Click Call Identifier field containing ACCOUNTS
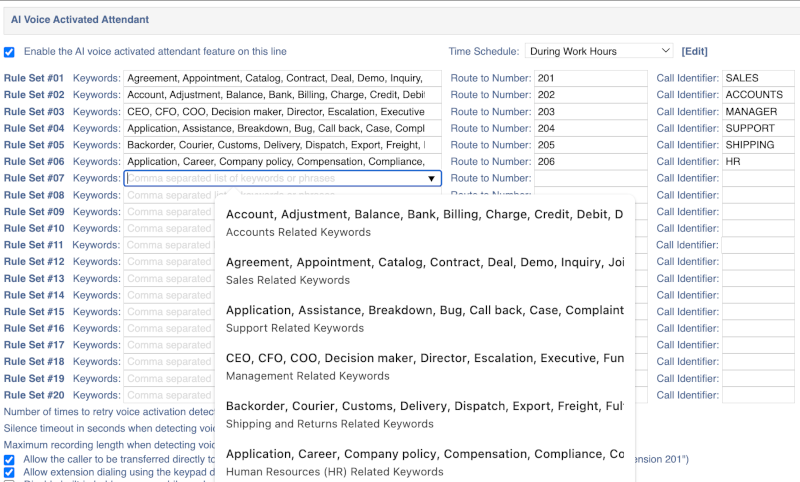Viewport: 800px width, 482px height. point(758,95)
